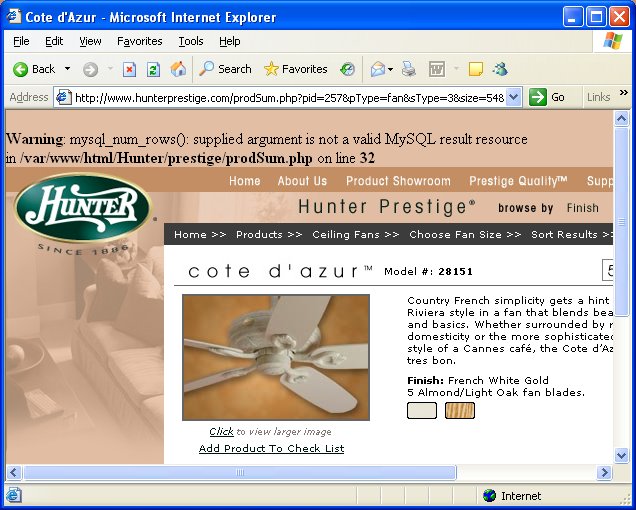The image size is (636, 510).
Task: Select the light oak wood swatch
Action: [460, 410]
